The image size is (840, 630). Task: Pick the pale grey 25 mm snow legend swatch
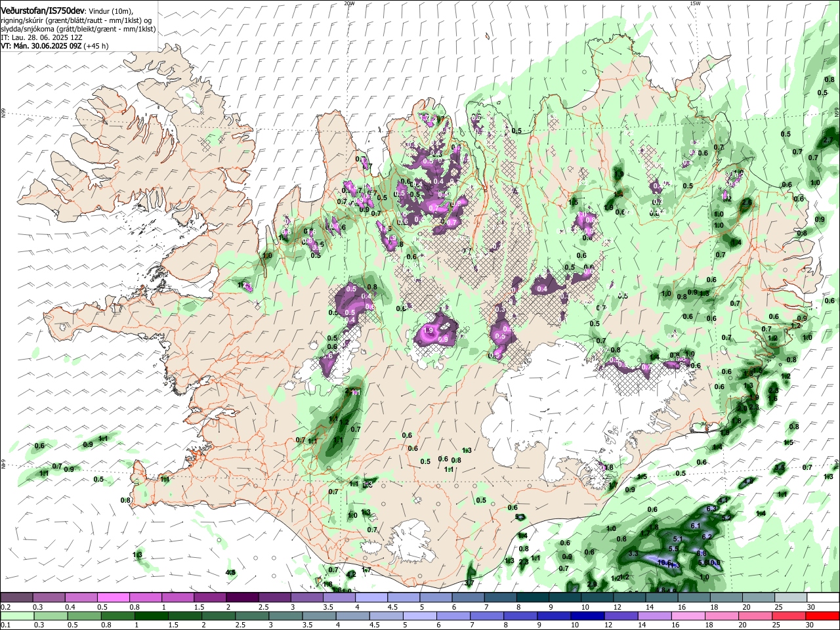[791, 597]
